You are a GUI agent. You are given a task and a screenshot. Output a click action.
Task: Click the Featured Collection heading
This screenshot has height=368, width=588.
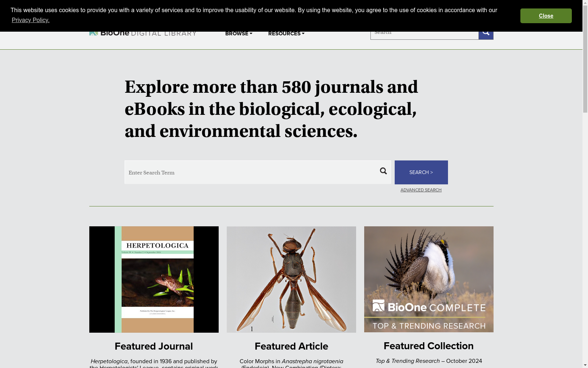click(x=429, y=346)
